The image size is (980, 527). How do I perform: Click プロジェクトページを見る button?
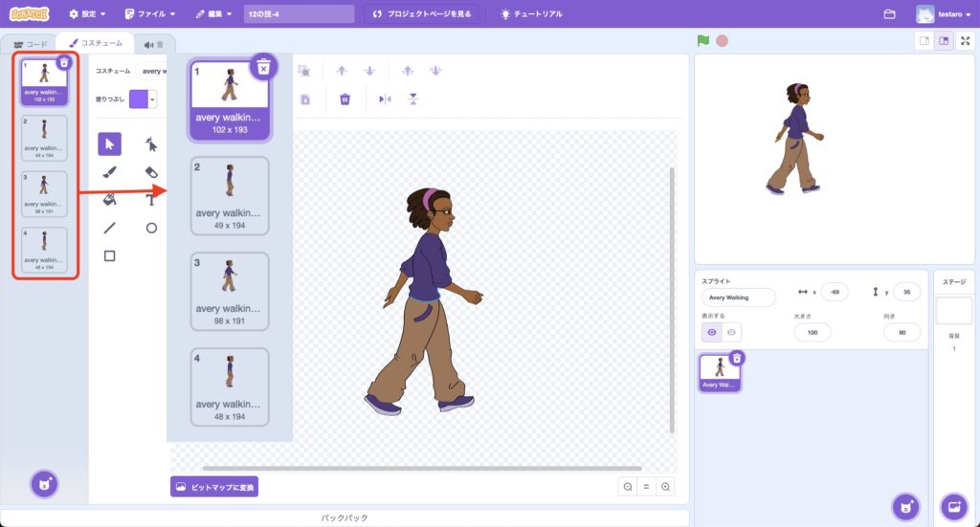tap(422, 13)
